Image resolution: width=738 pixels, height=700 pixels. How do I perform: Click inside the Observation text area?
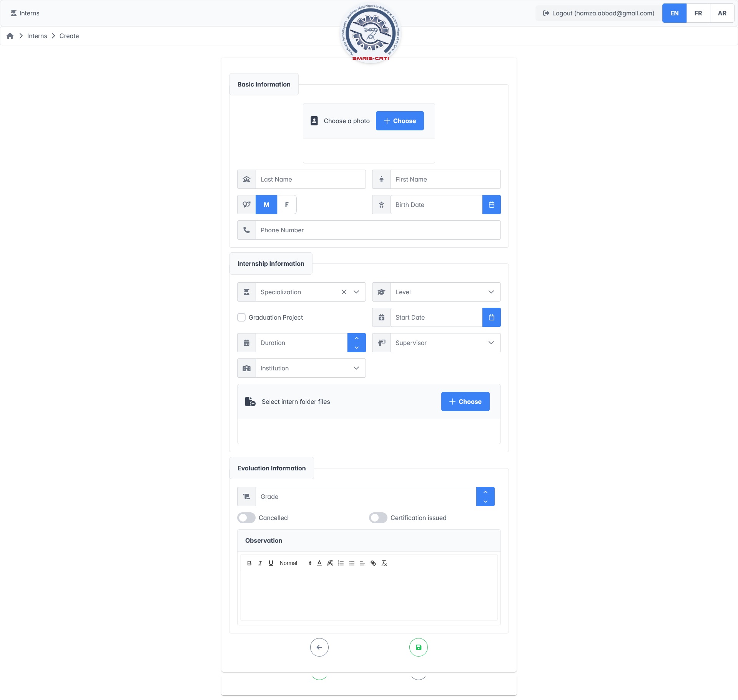point(369,595)
